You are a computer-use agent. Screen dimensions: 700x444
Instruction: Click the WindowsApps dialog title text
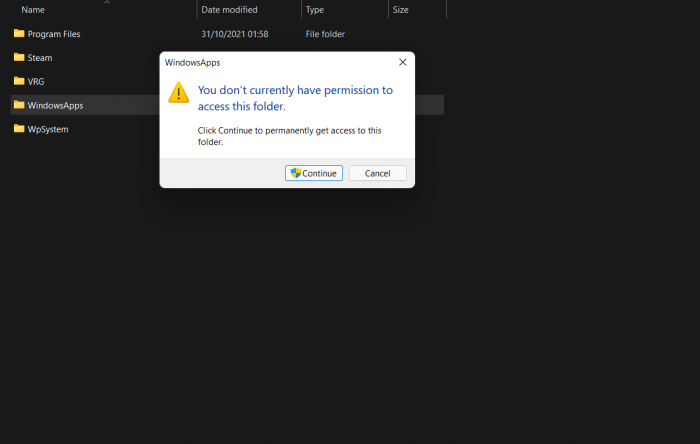point(192,62)
